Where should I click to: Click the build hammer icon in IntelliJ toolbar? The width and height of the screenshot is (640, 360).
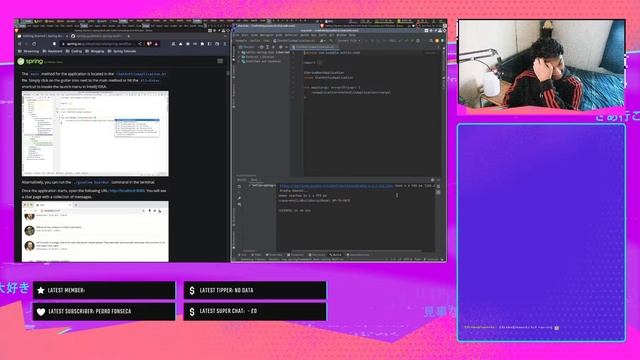coord(331,41)
